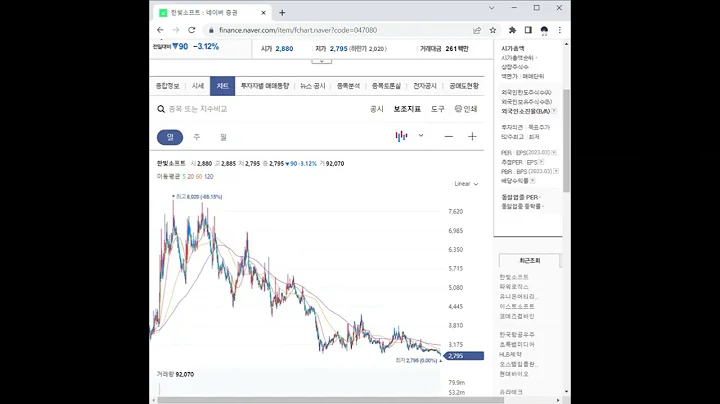Image resolution: width=720 pixels, height=404 pixels.
Task: Open the Chrome profile avatar
Action: (544, 30)
